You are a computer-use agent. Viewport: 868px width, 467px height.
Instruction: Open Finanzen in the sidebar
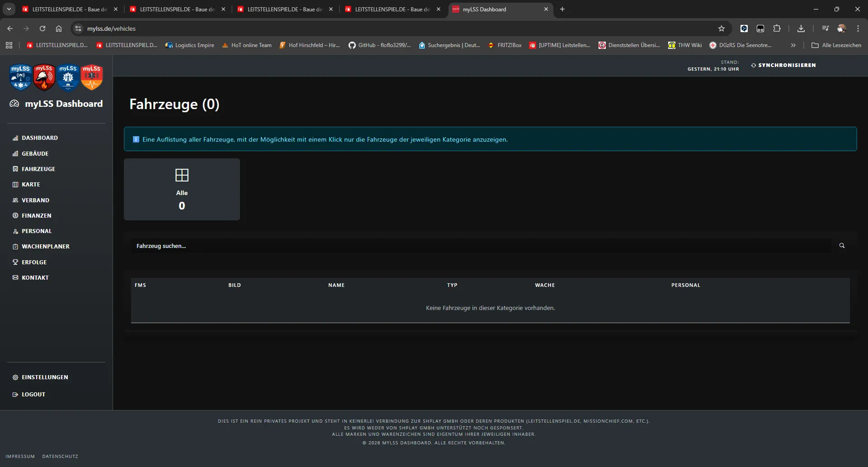pyautogui.click(x=36, y=216)
